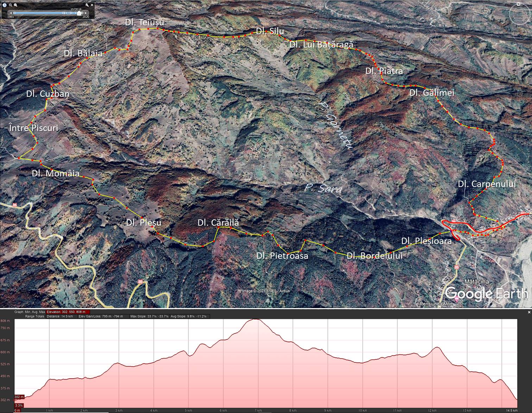
Task: Step to next imagery date
Action: pyautogui.click(x=86, y=13)
